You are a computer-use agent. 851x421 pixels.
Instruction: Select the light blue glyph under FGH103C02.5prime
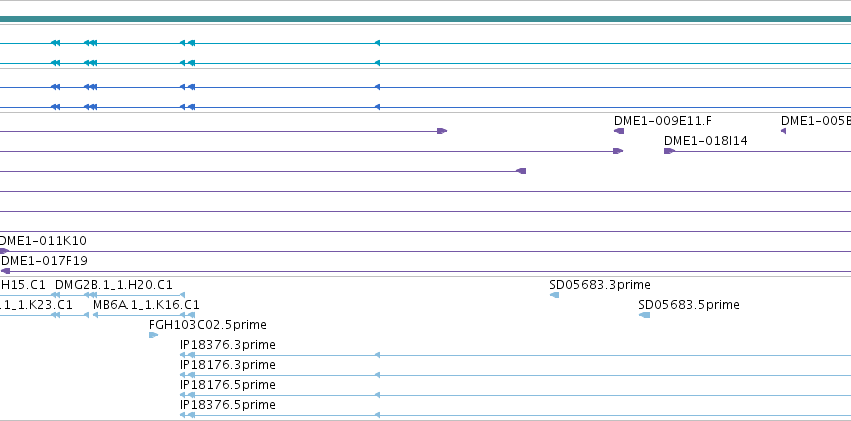(154, 335)
